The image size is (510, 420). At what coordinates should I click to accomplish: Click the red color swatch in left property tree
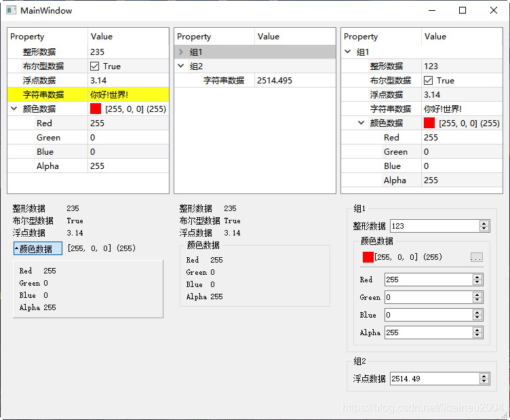coord(96,109)
